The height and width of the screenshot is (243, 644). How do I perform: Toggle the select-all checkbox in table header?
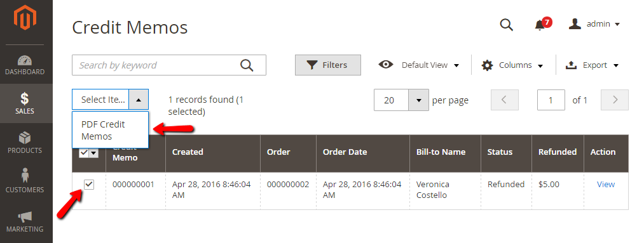[84, 153]
